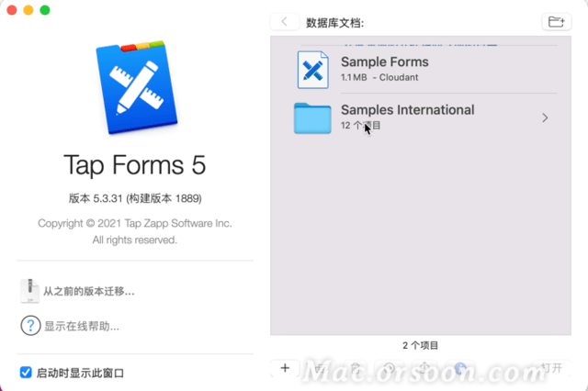Click the Tap Forms 5 title text
This screenshot has height=391, width=588.
pos(135,165)
